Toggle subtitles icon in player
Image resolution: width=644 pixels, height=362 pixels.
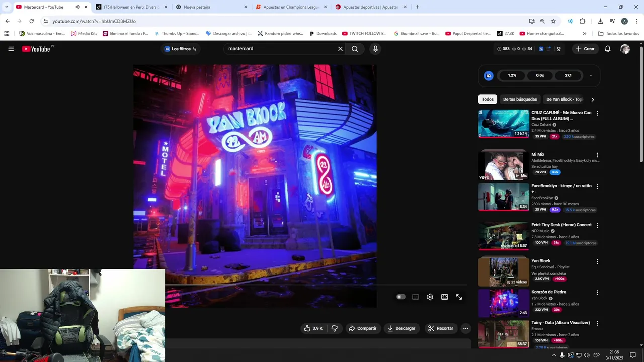416,297
